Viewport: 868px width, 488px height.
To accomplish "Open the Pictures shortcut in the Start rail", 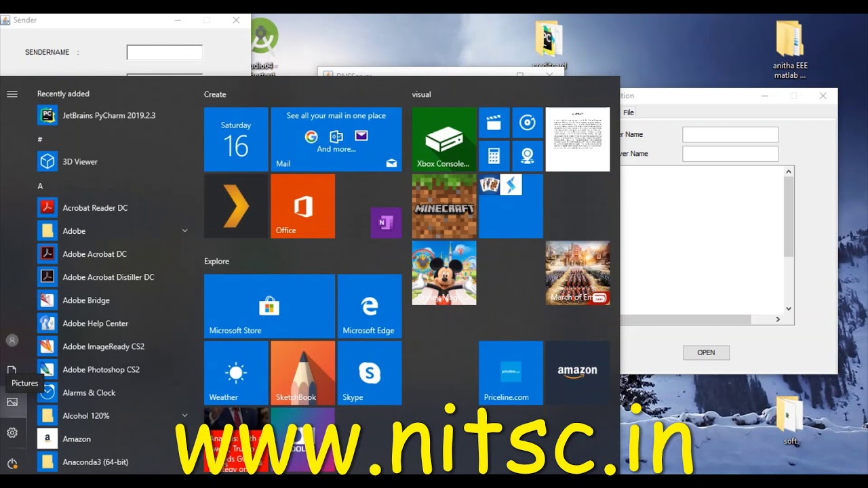I will pos(12,402).
